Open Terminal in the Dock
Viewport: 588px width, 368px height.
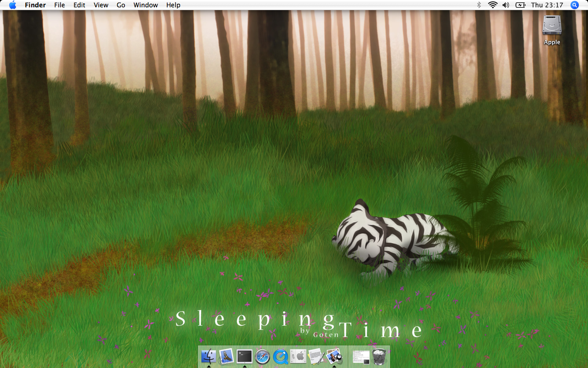244,356
